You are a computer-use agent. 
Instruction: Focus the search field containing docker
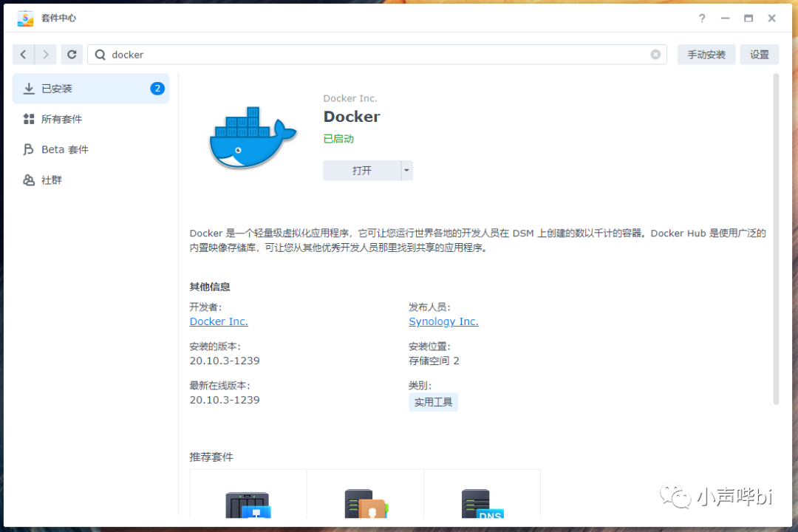[x=377, y=55]
